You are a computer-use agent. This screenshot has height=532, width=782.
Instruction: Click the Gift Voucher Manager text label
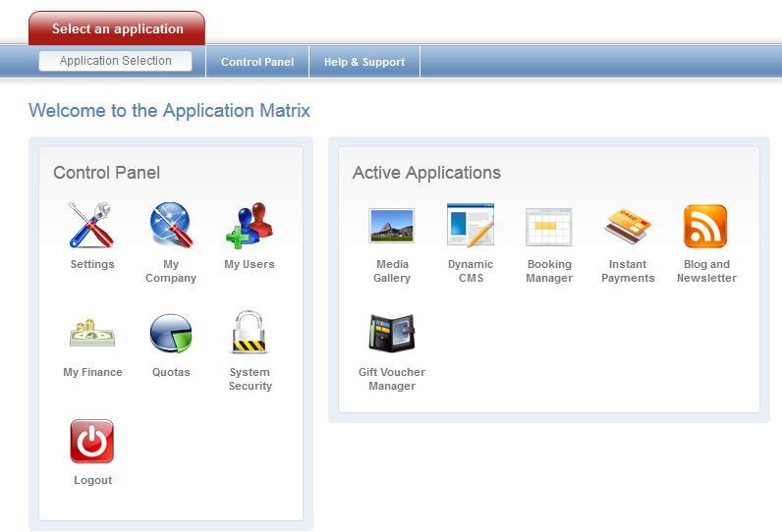tap(392, 379)
